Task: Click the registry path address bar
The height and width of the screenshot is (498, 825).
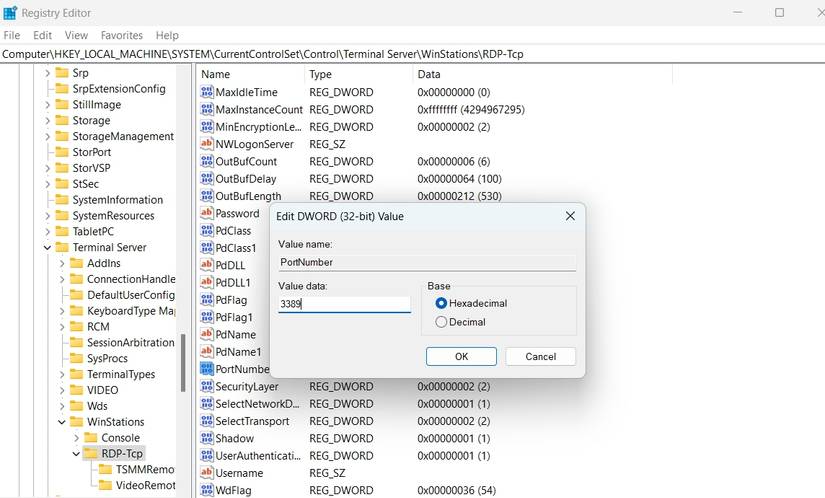Action: coord(412,54)
